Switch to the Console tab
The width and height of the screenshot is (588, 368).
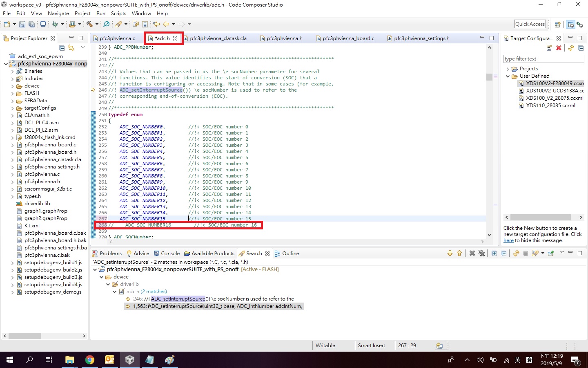166,254
